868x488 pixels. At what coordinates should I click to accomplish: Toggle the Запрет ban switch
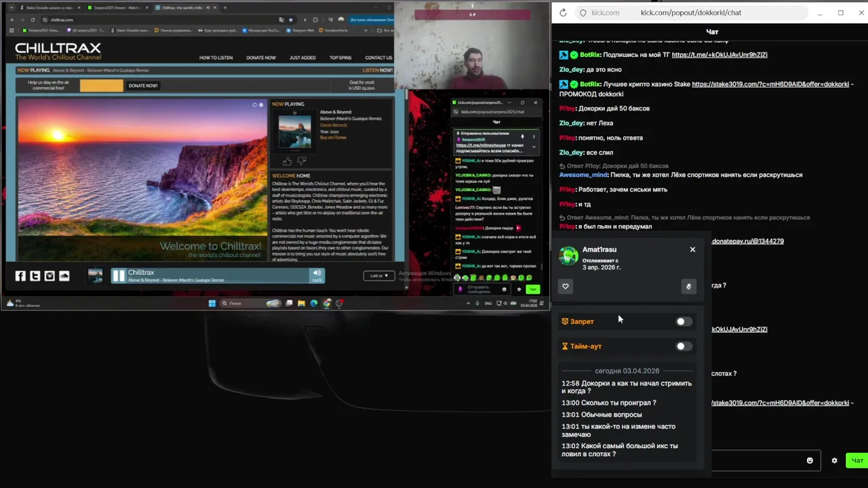click(x=684, y=321)
